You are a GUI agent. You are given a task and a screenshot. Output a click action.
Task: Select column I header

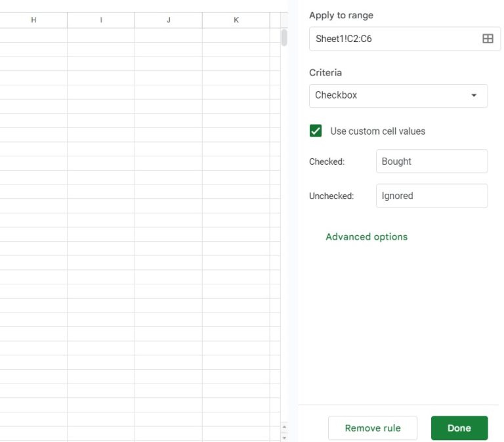click(101, 20)
